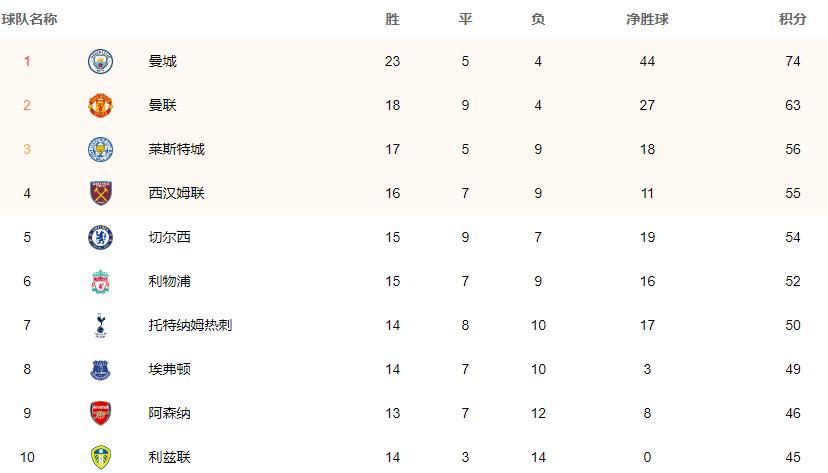Open the 曼城 team link

(x=162, y=61)
